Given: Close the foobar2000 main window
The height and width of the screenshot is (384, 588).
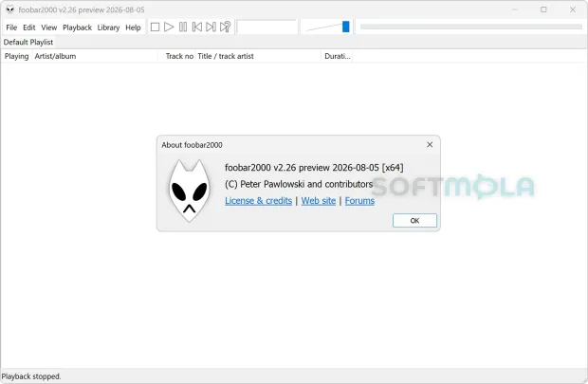Looking at the screenshot, I should 573,9.
